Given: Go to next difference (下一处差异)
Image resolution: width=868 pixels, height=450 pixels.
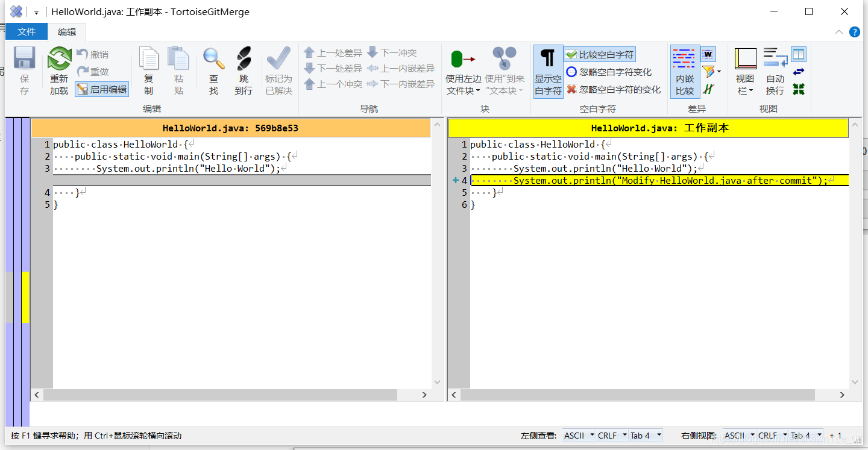Looking at the screenshot, I should coord(333,68).
